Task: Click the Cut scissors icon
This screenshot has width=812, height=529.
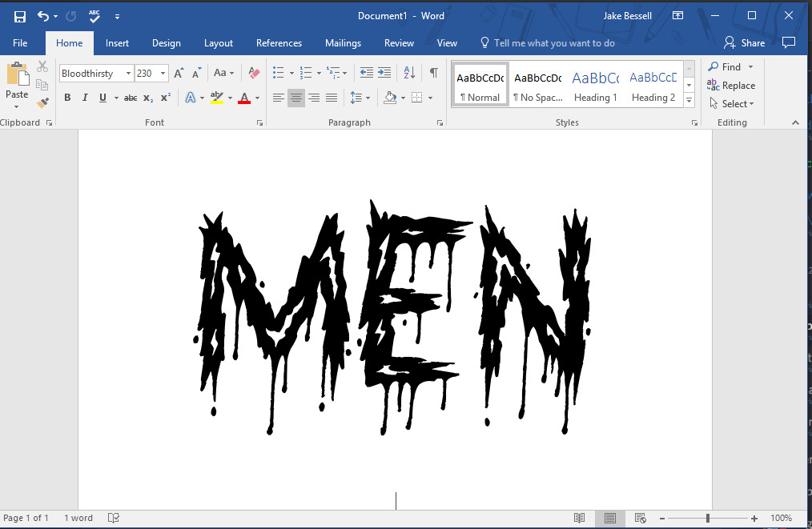Action: pos(42,67)
